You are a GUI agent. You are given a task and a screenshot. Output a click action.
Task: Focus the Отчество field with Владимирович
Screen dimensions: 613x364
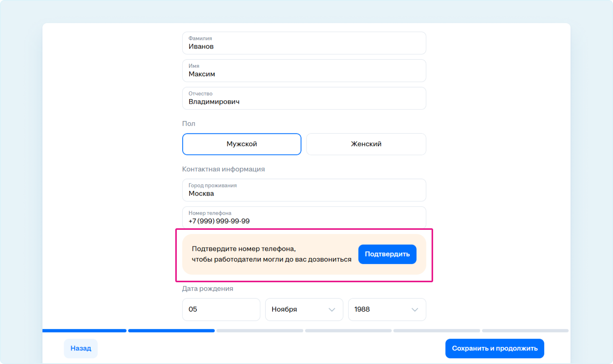coord(304,98)
